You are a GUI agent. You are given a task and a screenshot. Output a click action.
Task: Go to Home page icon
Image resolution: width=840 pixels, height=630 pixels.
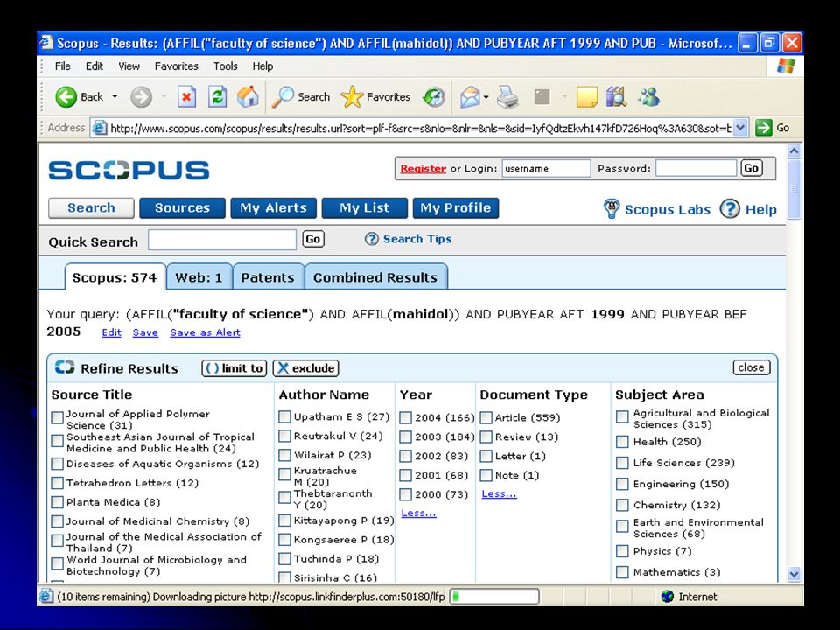point(248,97)
